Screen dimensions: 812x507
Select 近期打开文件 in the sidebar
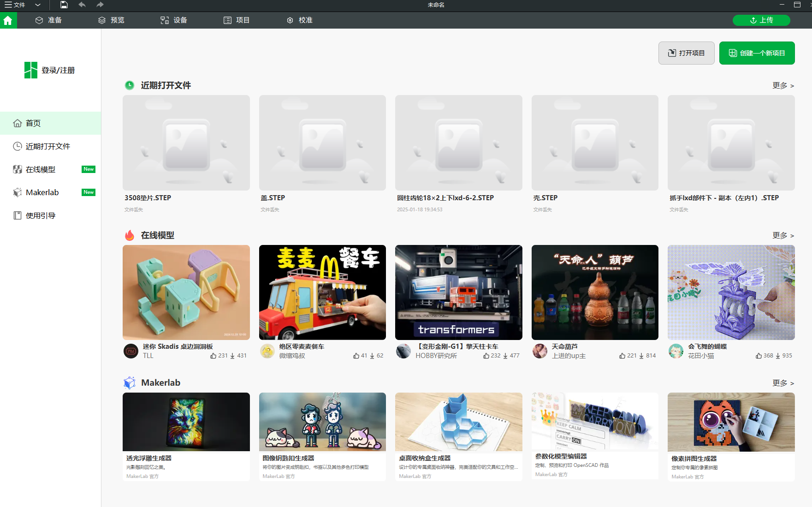[x=51, y=146]
